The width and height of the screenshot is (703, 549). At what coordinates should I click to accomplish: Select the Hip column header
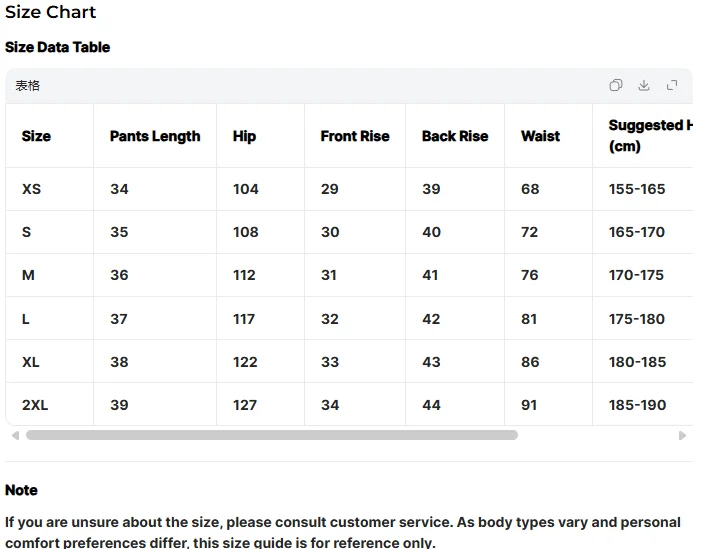coord(244,136)
